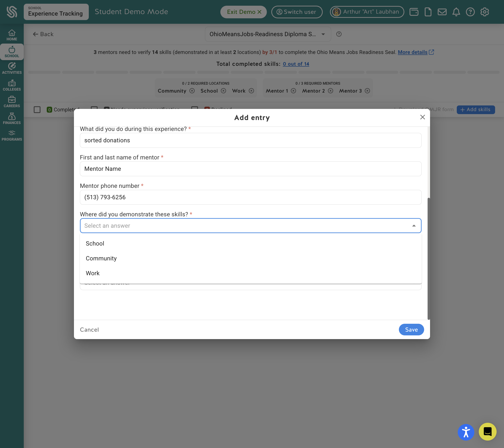The image size is (504, 448).
Task: Expand the OhioMeansJobs-Readiness Diploma dropdown
Action: pos(268,34)
